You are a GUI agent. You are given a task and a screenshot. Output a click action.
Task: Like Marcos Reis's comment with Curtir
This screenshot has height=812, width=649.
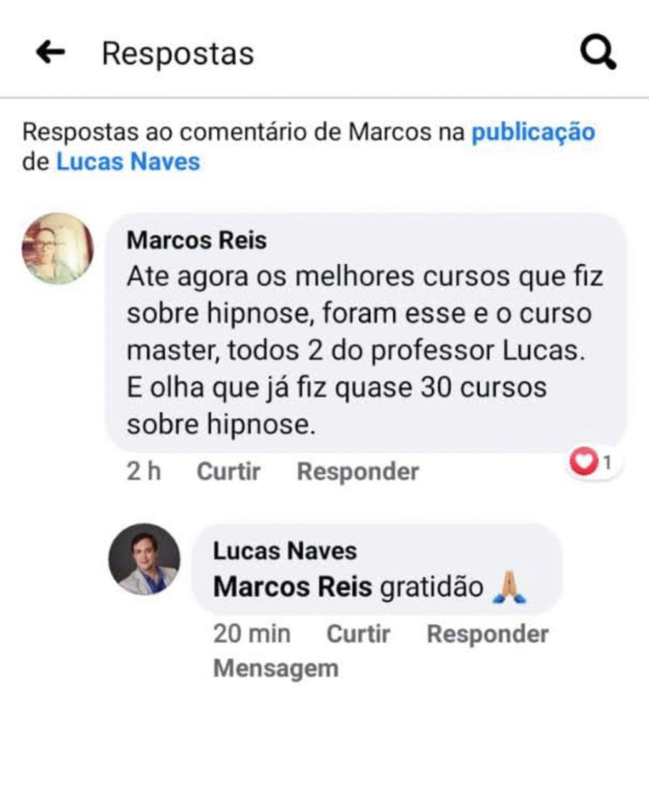(x=228, y=472)
